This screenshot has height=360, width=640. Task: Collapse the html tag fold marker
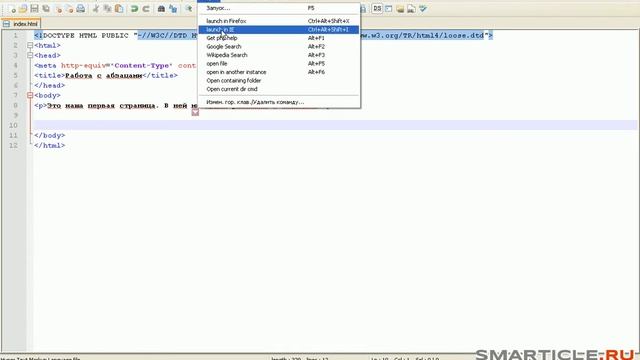pos(30,45)
